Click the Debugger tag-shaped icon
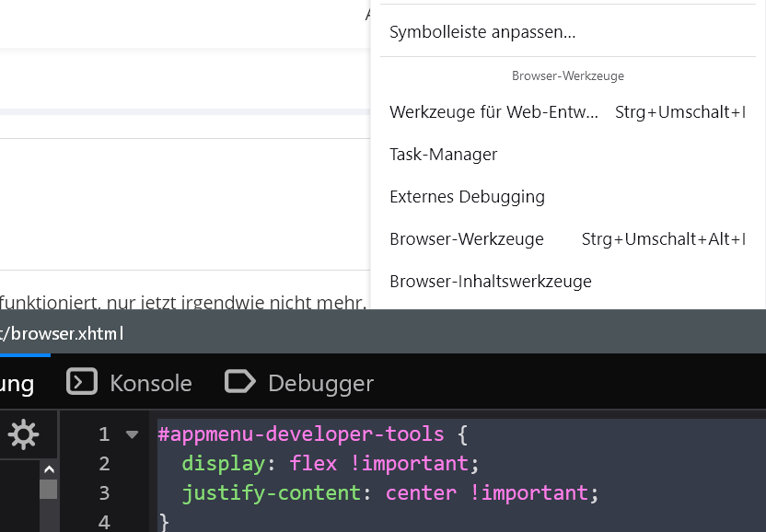The image size is (766, 532). click(x=239, y=382)
